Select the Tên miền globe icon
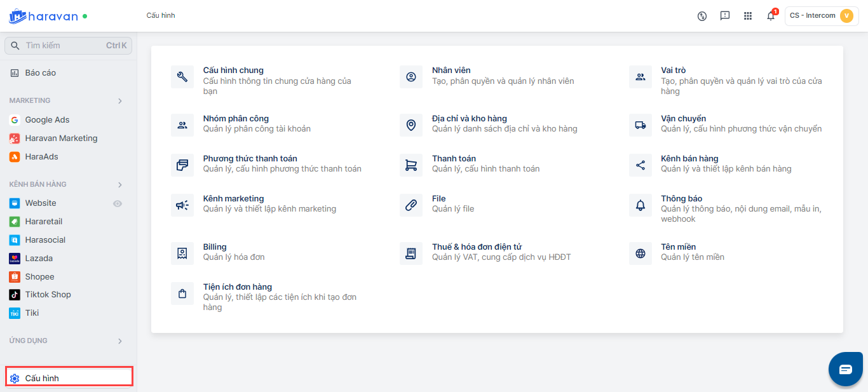This screenshot has height=392, width=868. tap(640, 253)
